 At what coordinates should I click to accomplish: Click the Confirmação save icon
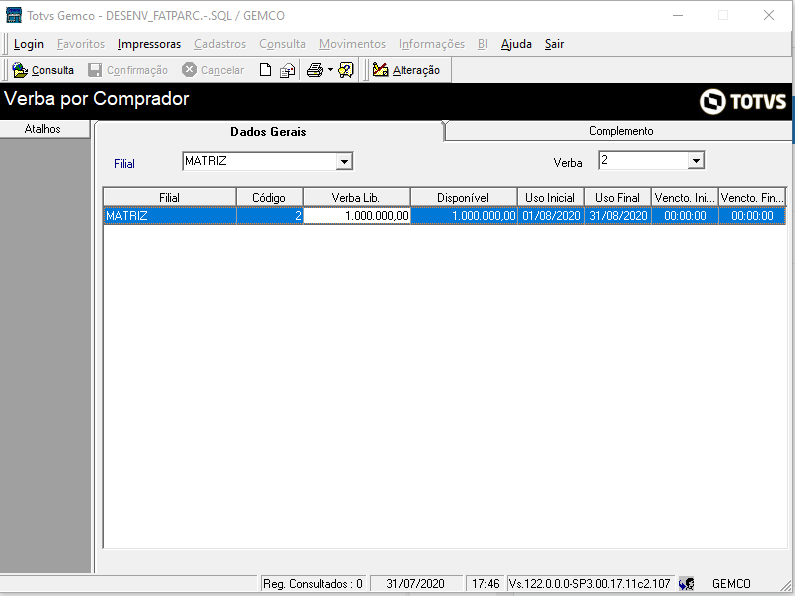(x=95, y=70)
